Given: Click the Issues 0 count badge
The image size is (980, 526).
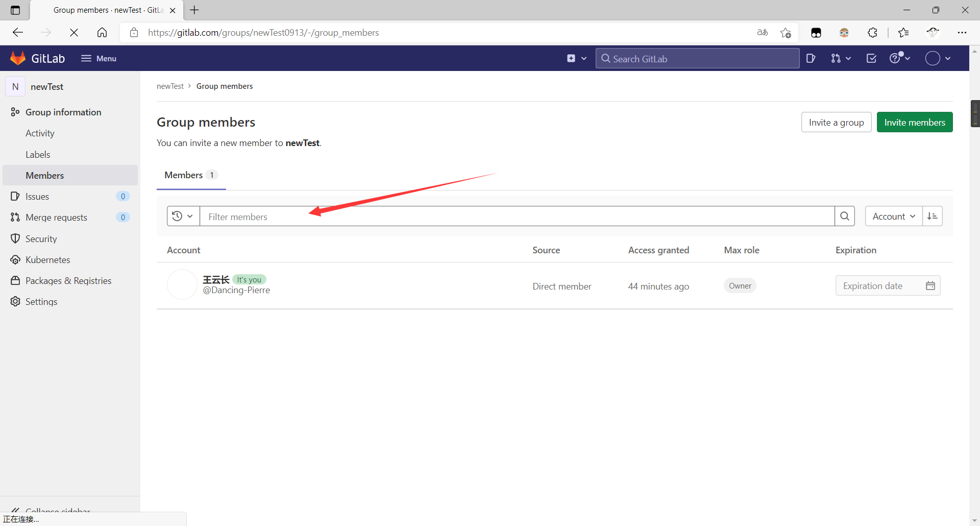Looking at the screenshot, I should click(x=123, y=196).
